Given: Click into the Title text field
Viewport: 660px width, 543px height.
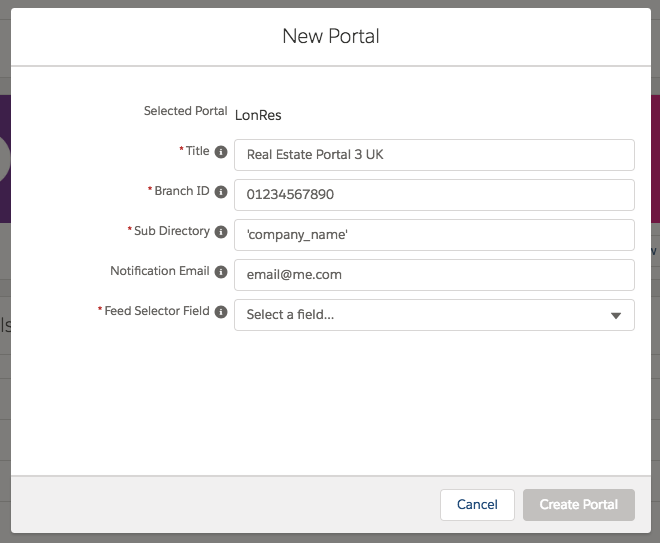Looking at the screenshot, I should (x=434, y=155).
